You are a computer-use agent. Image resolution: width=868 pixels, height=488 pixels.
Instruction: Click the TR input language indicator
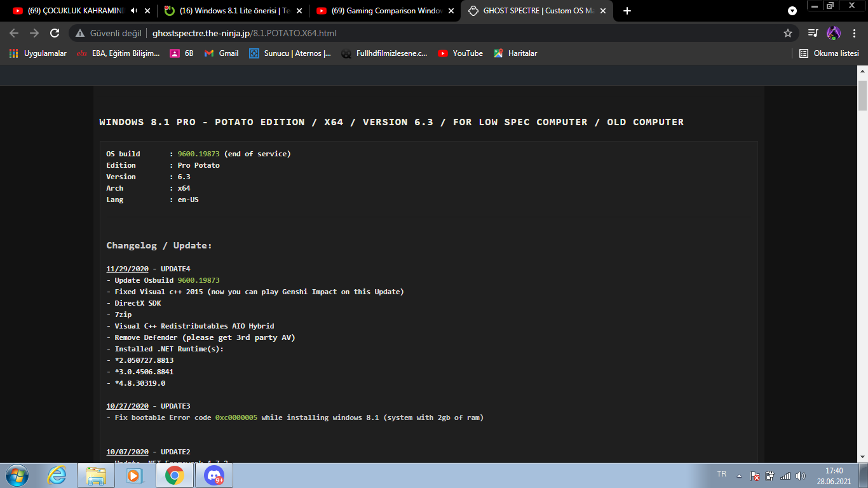[722, 474]
